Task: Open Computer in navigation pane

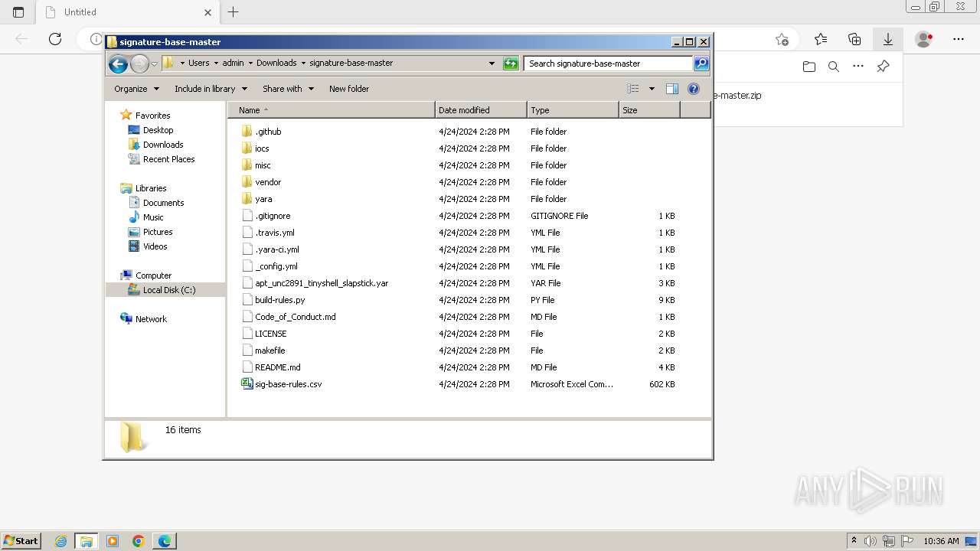Action: click(153, 275)
